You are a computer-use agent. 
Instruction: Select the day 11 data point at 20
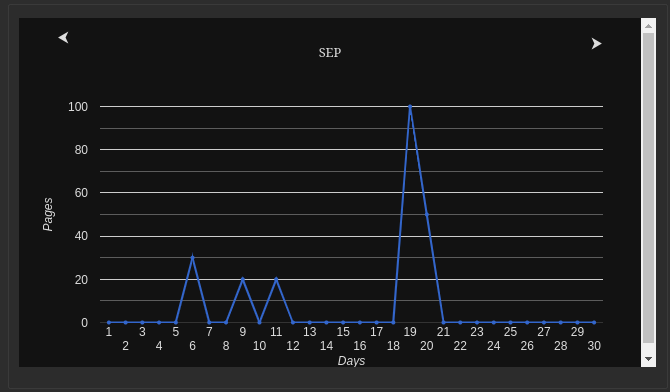276,279
